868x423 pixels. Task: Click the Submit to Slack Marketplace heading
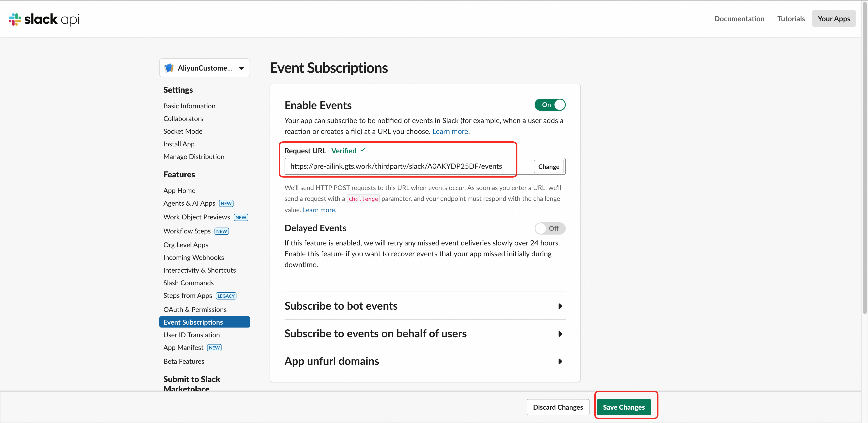pos(192,384)
